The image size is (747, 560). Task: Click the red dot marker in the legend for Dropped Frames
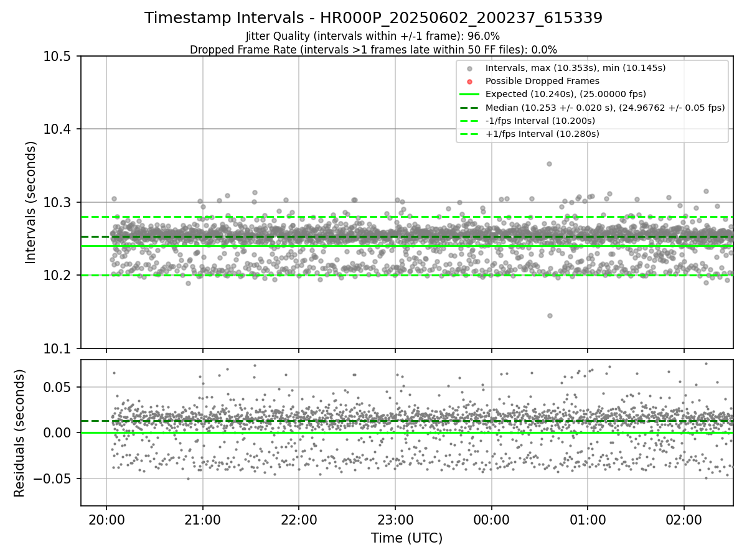click(469, 81)
